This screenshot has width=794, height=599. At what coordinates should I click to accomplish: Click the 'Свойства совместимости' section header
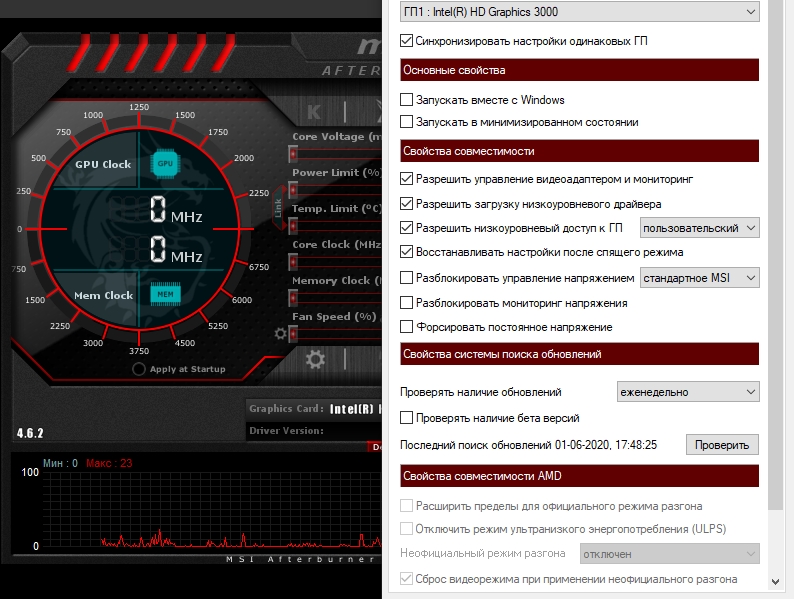(579, 151)
